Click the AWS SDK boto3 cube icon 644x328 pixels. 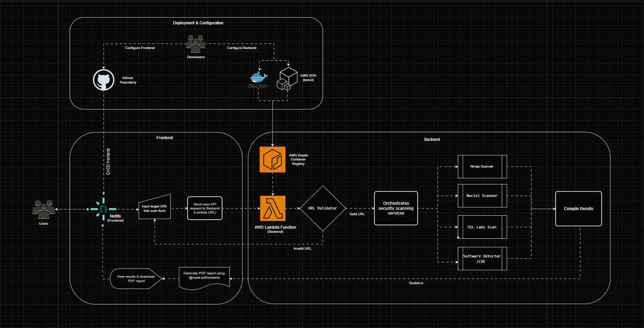tap(287, 79)
